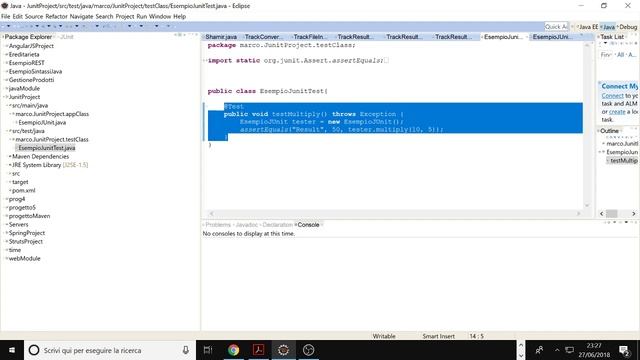
Task: Open the Run menu
Action: 142,17
